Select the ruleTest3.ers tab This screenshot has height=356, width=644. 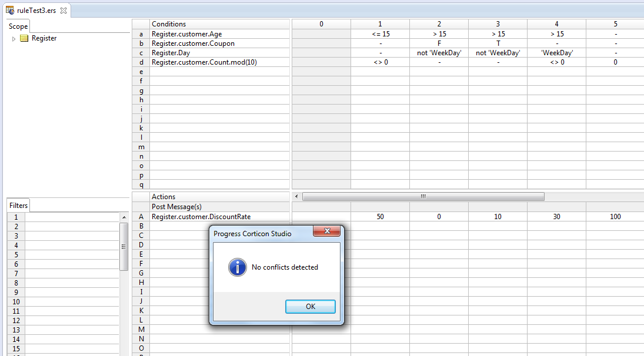click(x=36, y=11)
